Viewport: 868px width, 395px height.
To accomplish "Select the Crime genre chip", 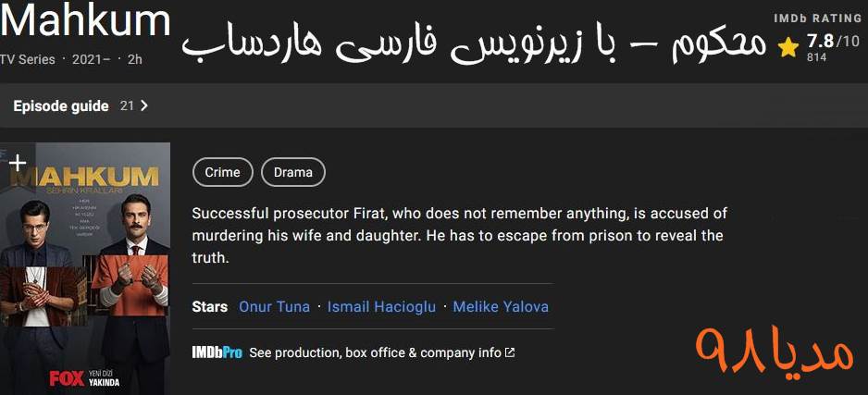I will 222,172.
